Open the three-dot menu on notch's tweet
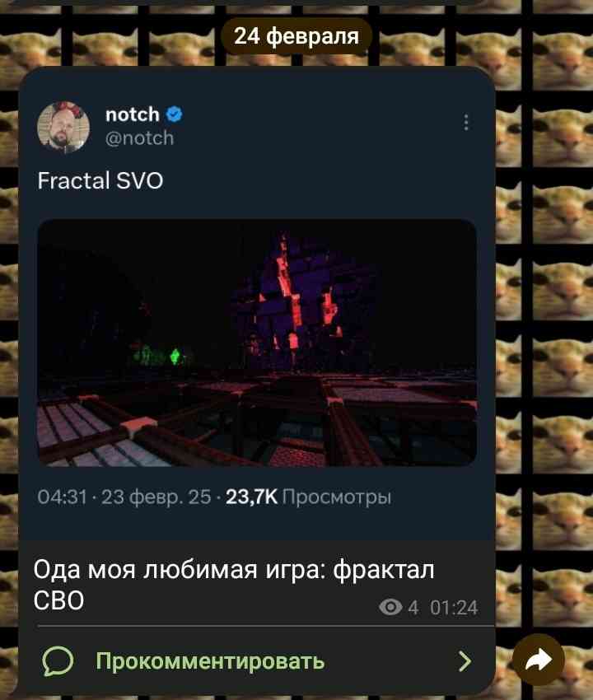 pos(465,122)
